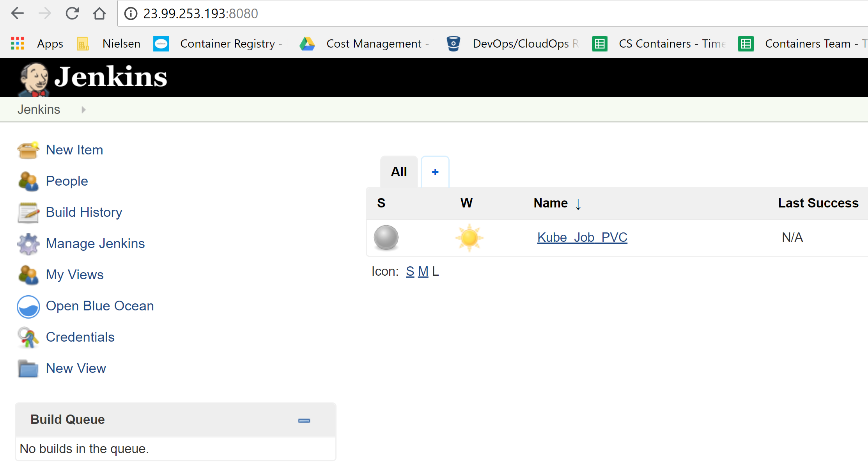This screenshot has width=868, height=466.
Task: Switch icon size to Small
Action: [x=410, y=271]
